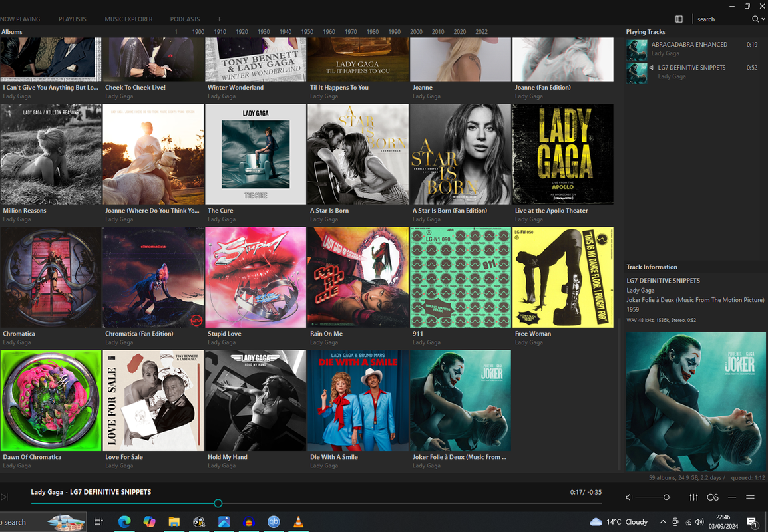Select A Star Is Born (Fan Edition) cover

point(461,154)
